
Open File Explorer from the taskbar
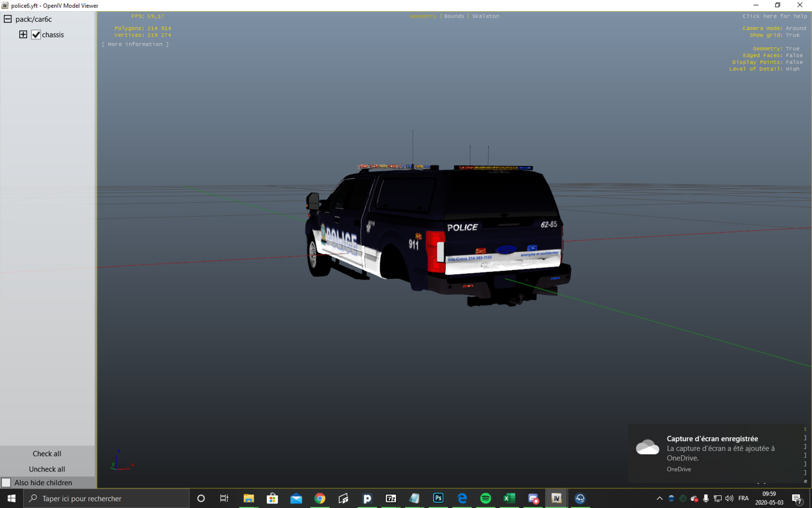pos(249,498)
